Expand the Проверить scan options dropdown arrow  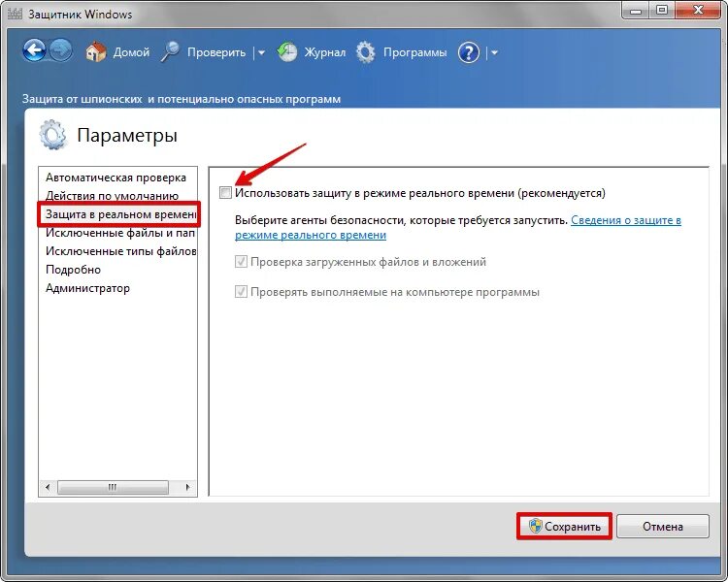pyautogui.click(x=261, y=53)
